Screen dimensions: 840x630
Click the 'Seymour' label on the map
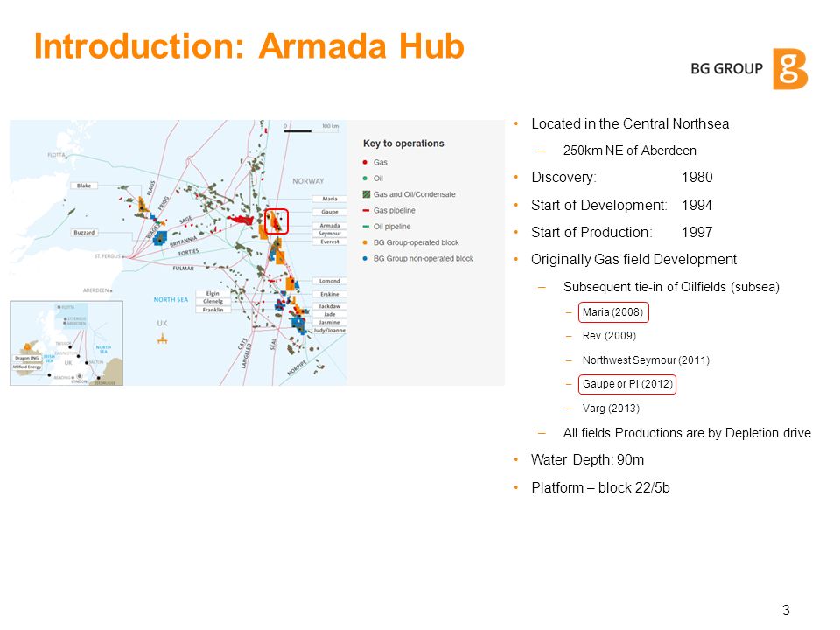coord(330,234)
